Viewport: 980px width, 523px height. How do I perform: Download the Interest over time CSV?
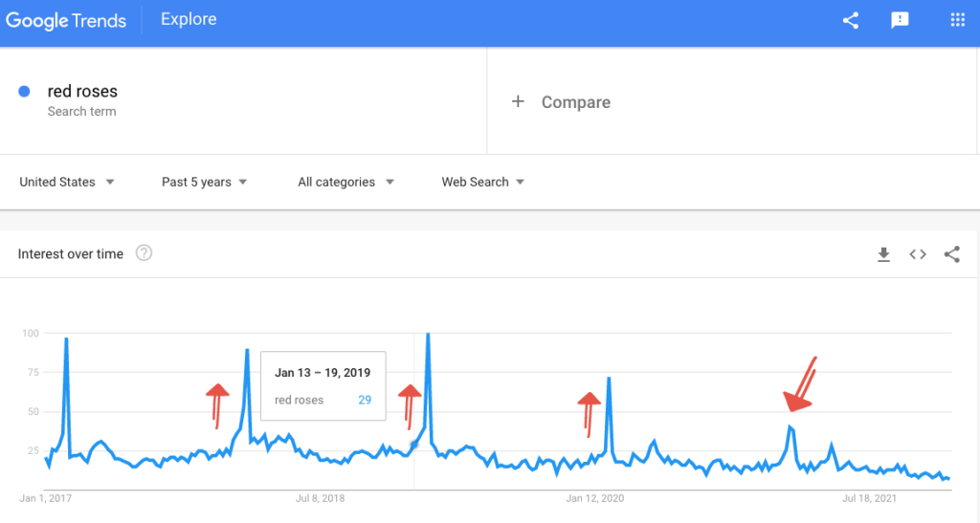pos(883,254)
